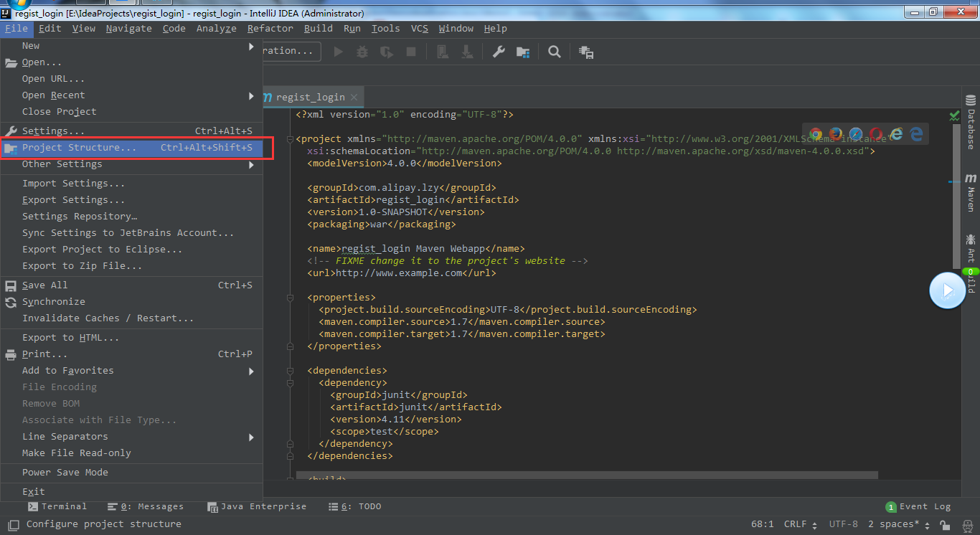980x535 pixels.
Task: Click the Search Everywhere magnifier icon
Action: tap(555, 52)
